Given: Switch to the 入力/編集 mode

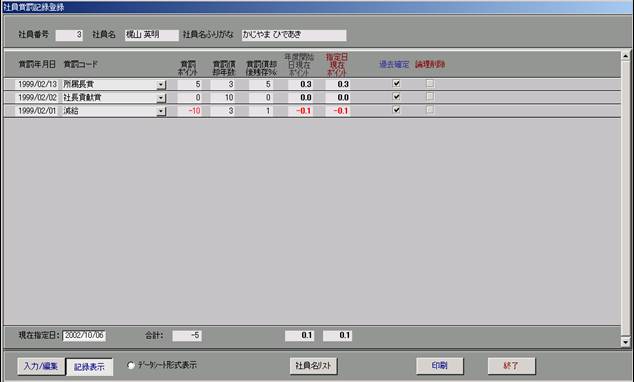Looking at the screenshot, I should point(41,366).
